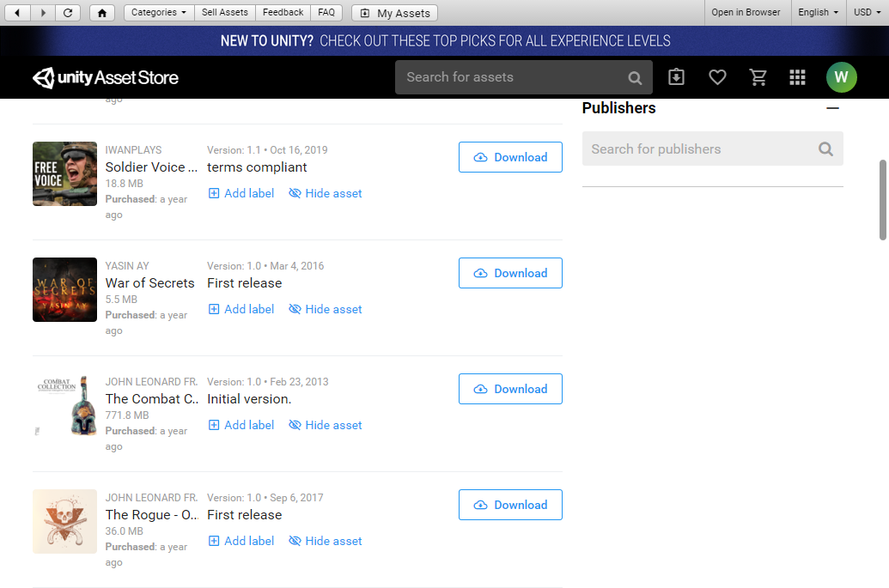Click the page vertical scrollbar thumb
Screen dimensions: 889x588
tap(883, 200)
